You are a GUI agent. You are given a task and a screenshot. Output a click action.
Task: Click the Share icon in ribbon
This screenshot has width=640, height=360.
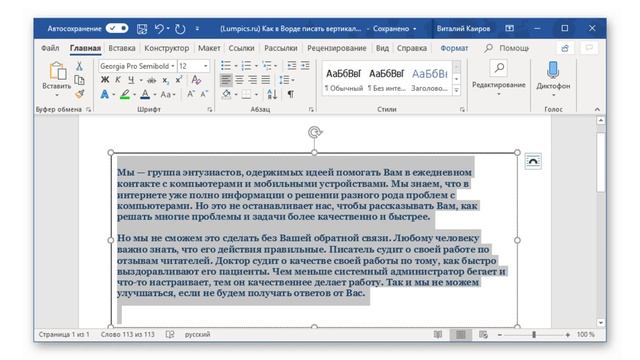tap(565, 48)
